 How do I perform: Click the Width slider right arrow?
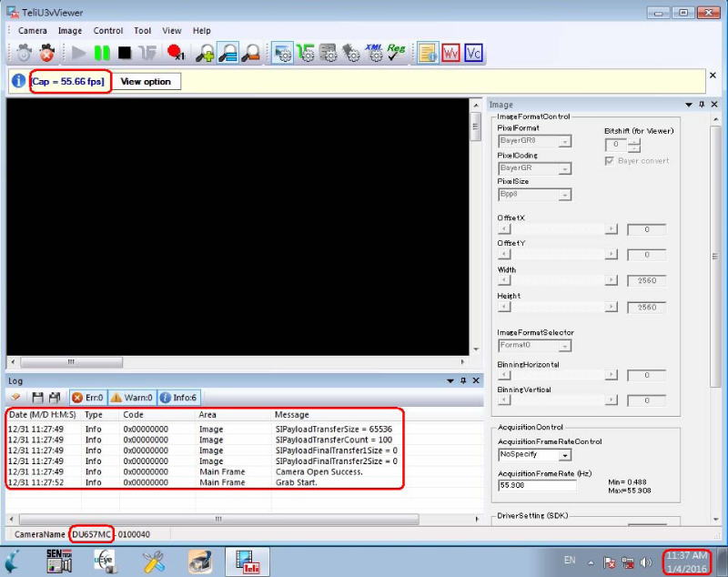(611, 281)
